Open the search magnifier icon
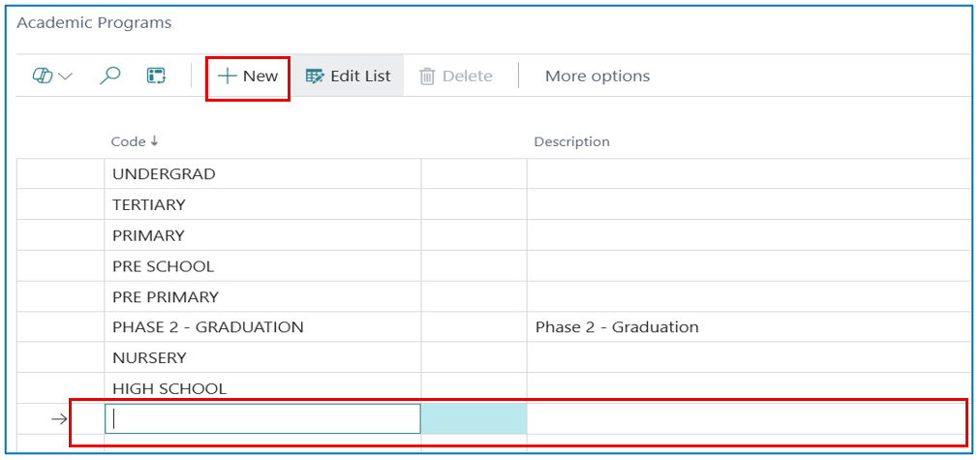The height and width of the screenshot is (460, 980). click(x=110, y=77)
